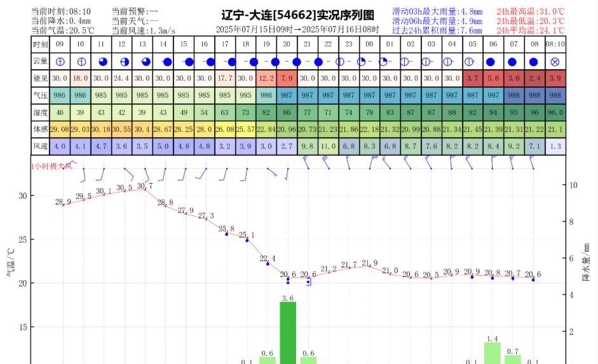Click the cloud cover symbol for hour 11
This screenshot has width=598, height=364.
point(103,62)
